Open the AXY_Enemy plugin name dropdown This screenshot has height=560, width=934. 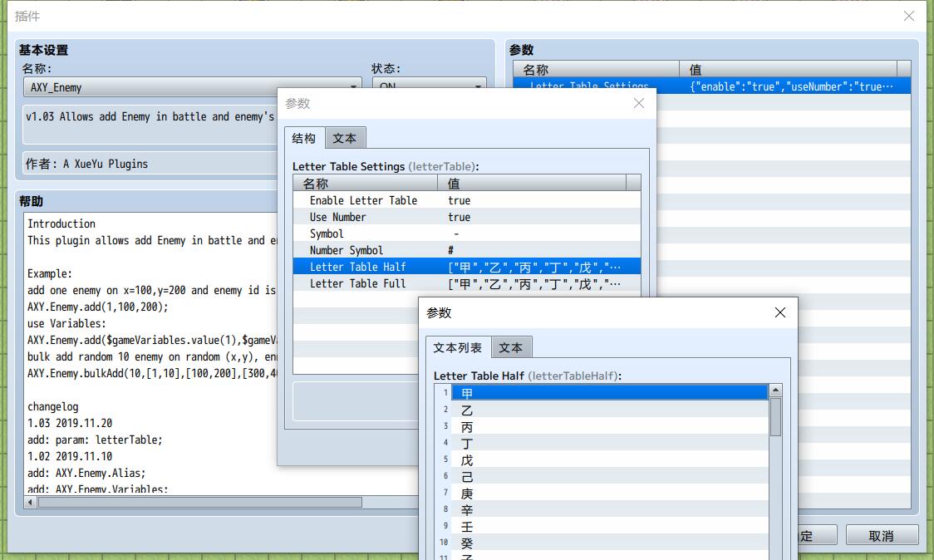coord(192,87)
